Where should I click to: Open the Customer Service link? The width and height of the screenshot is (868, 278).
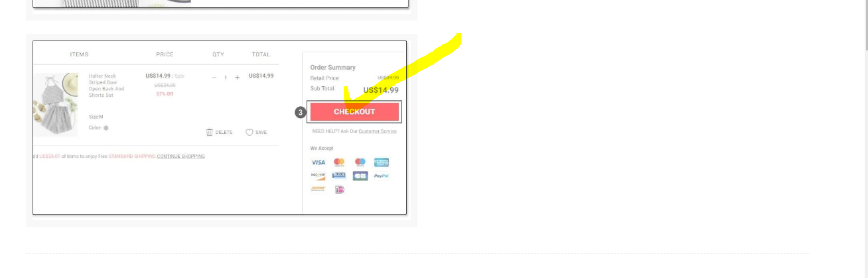pyautogui.click(x=378, y=131)
